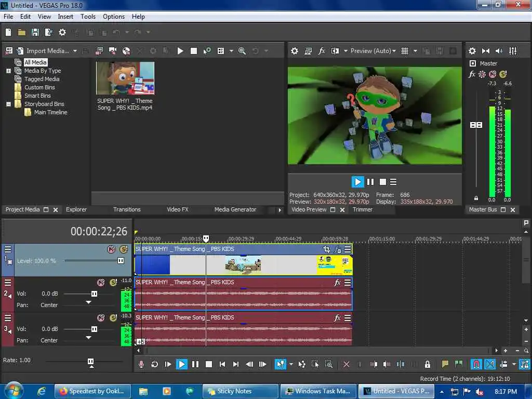
Task: Create a new project with the New icon
Action: 8,32
